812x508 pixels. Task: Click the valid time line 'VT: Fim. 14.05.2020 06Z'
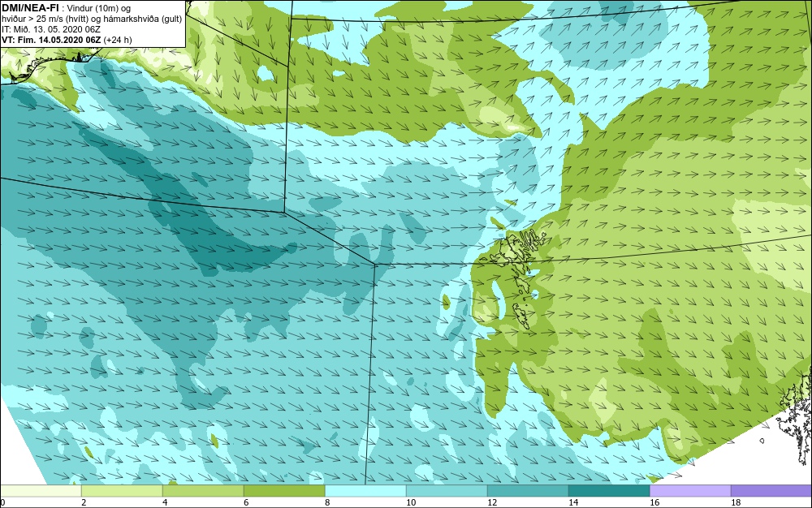[x=52, y=40]
